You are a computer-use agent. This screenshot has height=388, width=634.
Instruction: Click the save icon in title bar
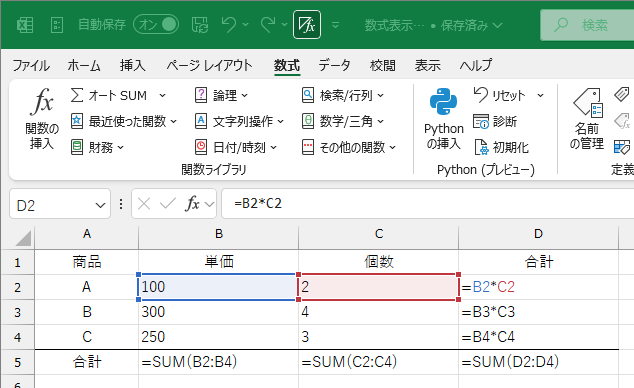coord(200,25)
